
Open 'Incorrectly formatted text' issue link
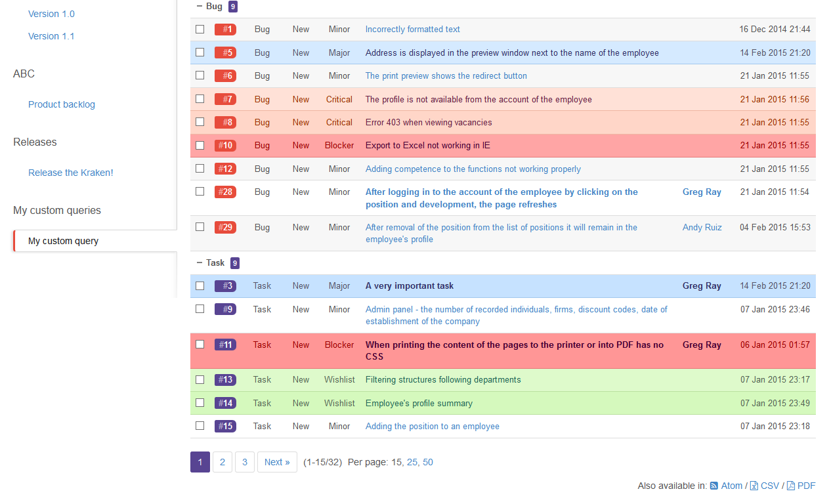click(x=412, y=30)
